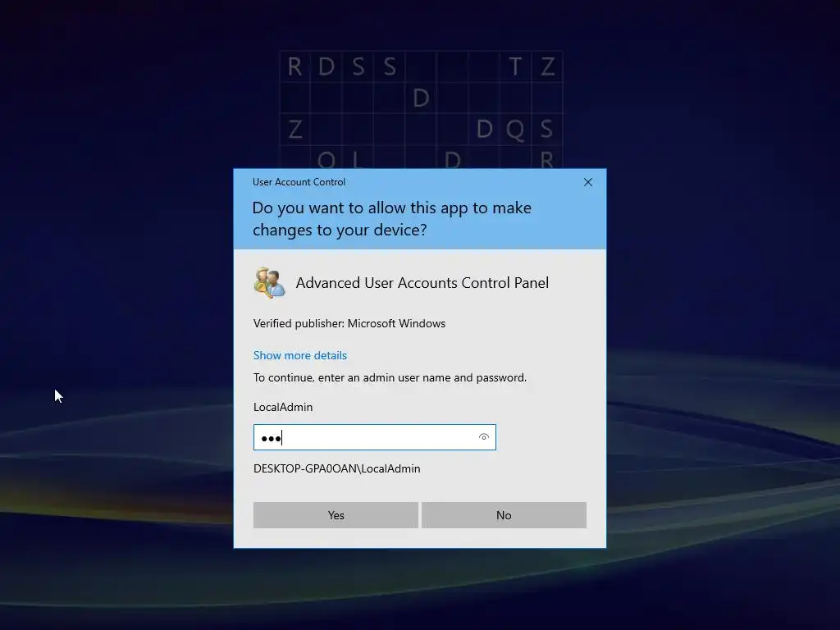The image size is (840, 630).
Task: Click the User Account Control title text
Action: [299, 182]
